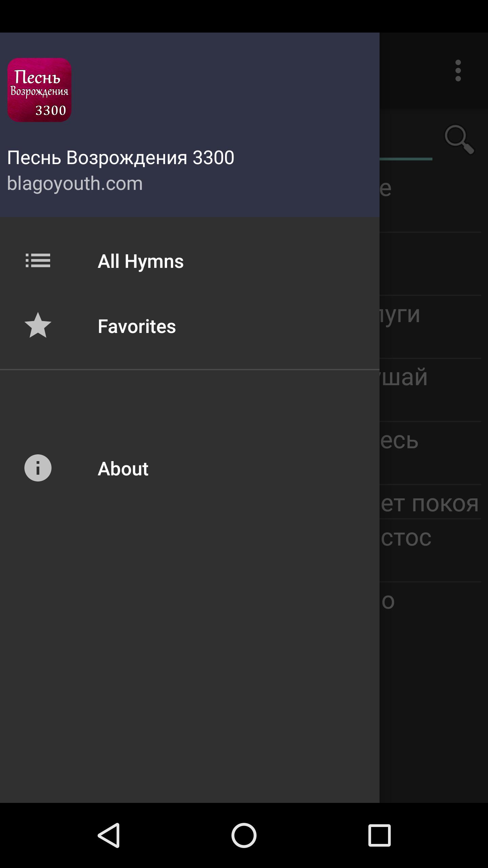Screen dimensions: 488x868
Task: Select the hymn row ending in "луги"
Action: (x=430, y=327)
